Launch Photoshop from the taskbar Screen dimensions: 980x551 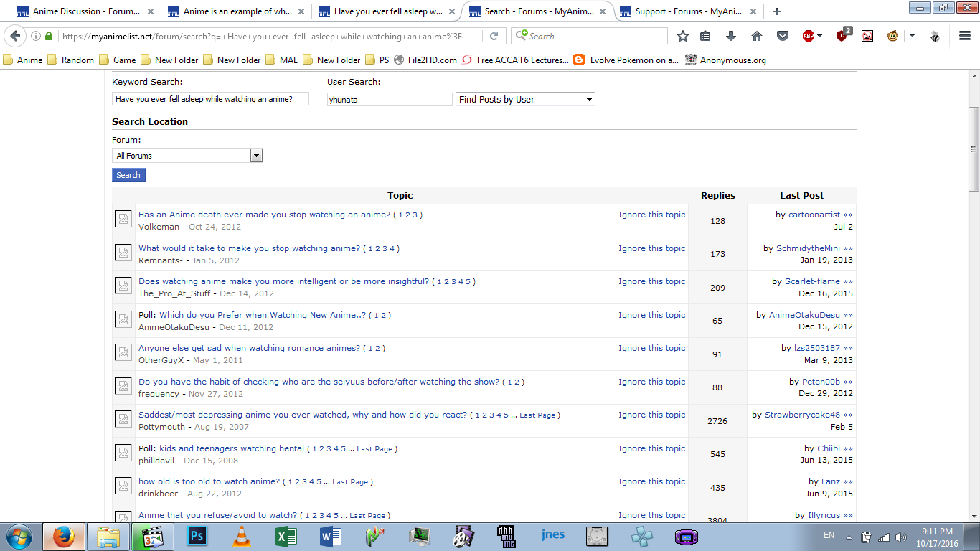coord(197,536)
